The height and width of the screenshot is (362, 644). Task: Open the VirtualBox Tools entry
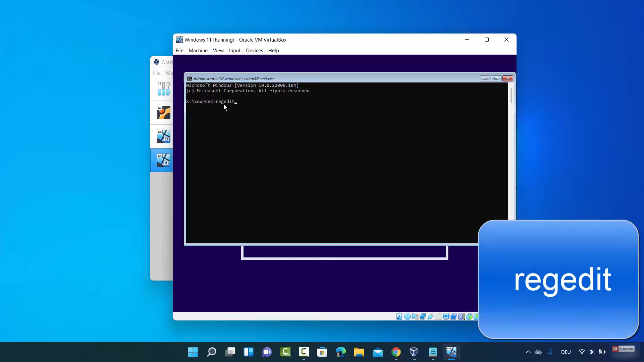tap(163, 89)
